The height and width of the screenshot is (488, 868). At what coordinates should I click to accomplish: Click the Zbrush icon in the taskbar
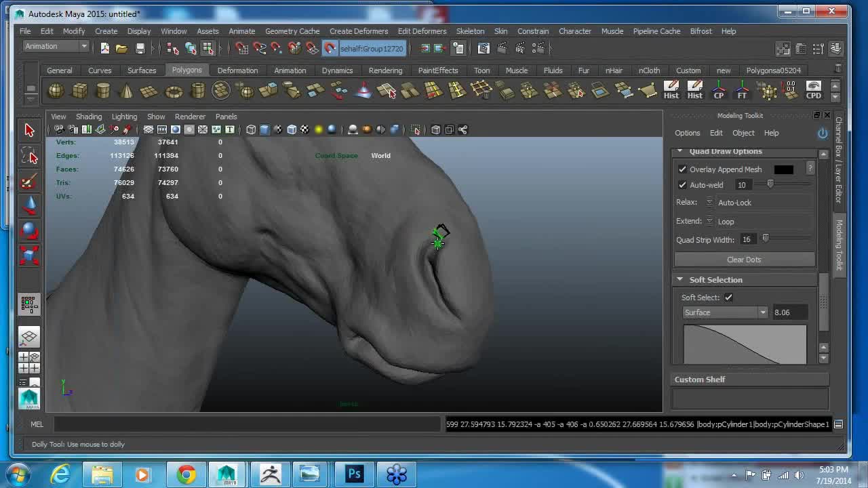(x=271, y=474)
